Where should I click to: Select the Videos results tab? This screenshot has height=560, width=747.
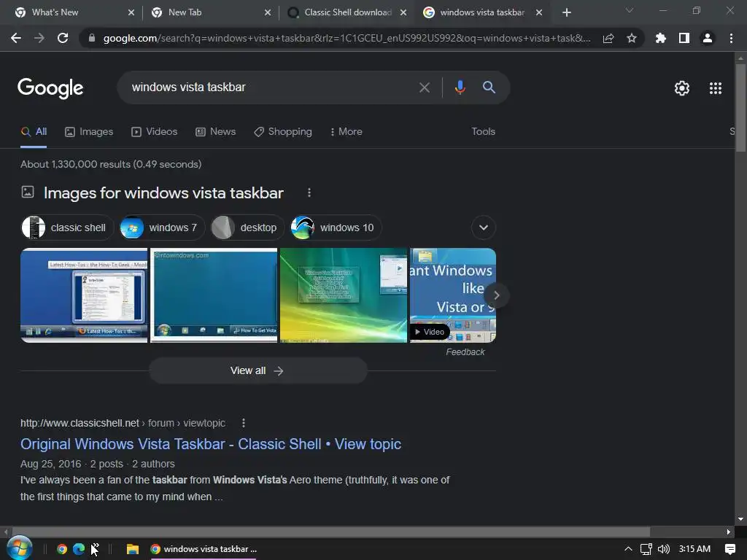tap(155, 132)
